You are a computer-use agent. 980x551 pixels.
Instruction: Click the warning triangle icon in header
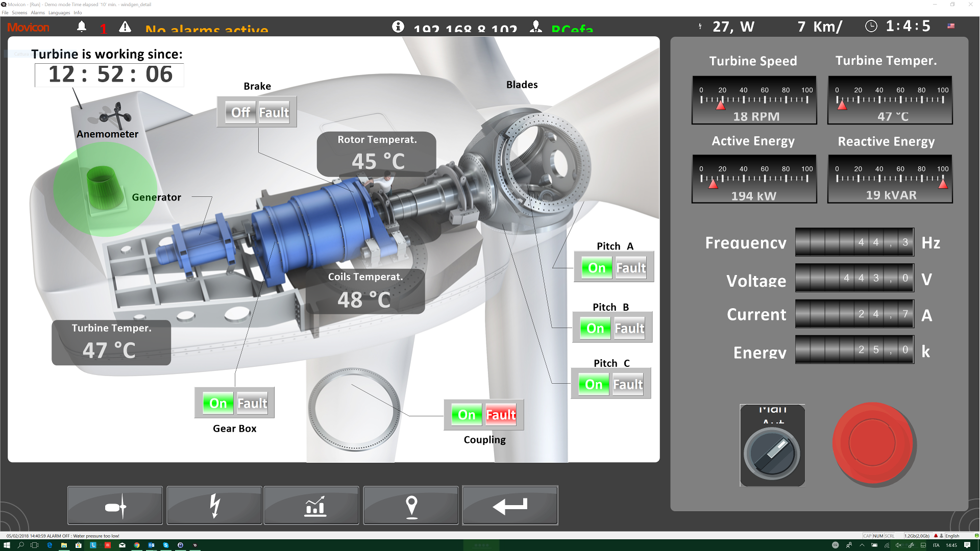point(125,27)
